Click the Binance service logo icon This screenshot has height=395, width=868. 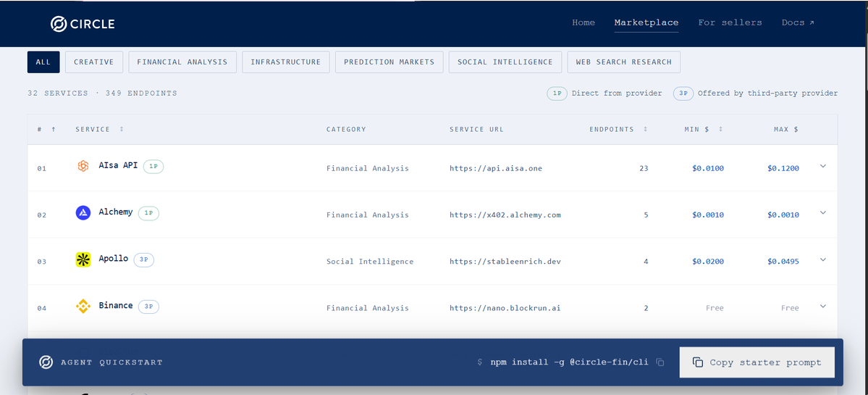point(83,306)
